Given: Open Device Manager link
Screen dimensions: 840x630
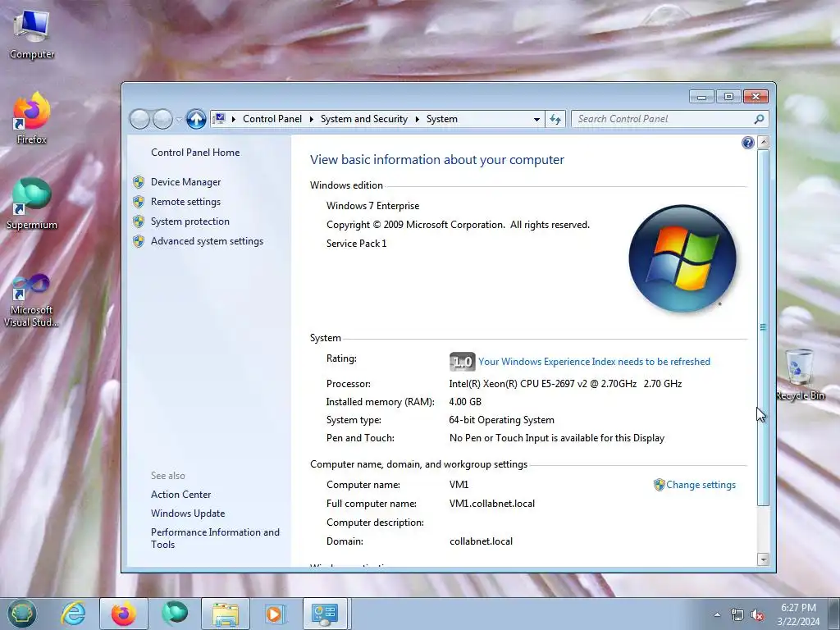Looking at the screenshot, I should pos(186,182).
